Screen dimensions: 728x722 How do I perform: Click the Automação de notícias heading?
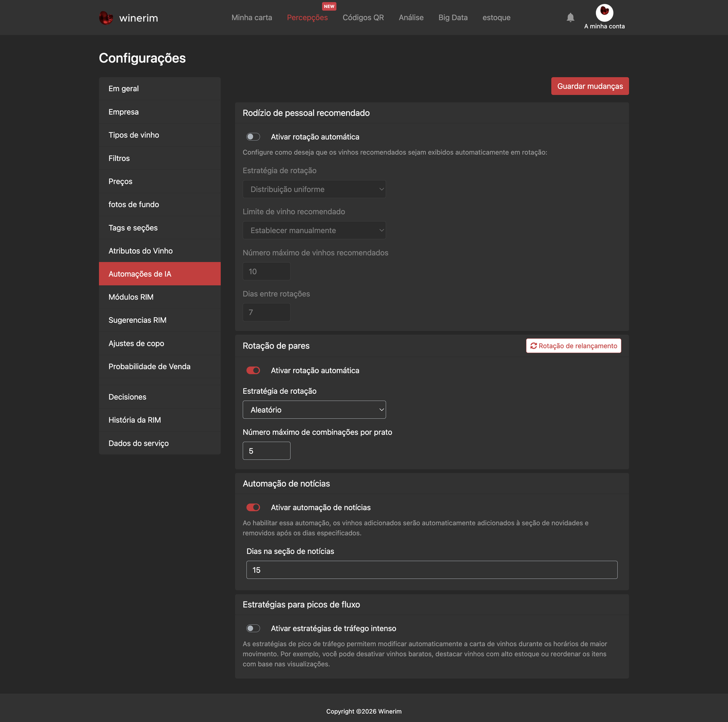(x=286, y=484)
